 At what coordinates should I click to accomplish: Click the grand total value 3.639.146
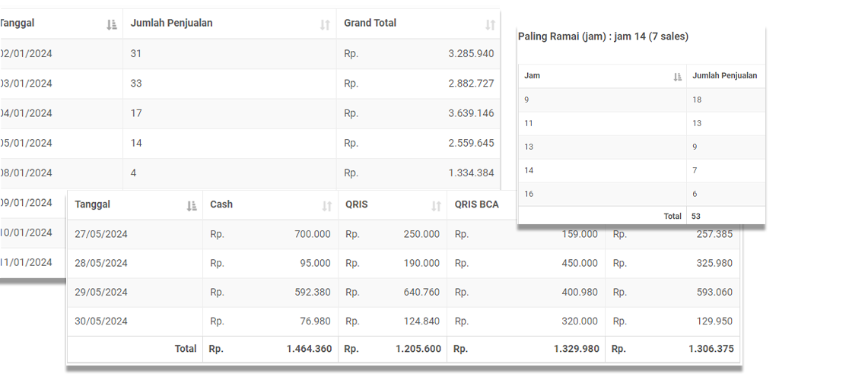coord(471,113)
